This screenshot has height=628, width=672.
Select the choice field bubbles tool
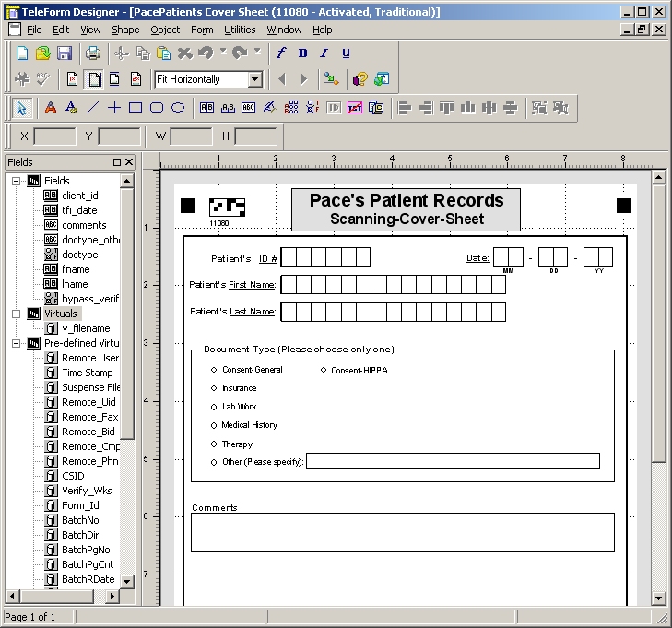[291, 108]
